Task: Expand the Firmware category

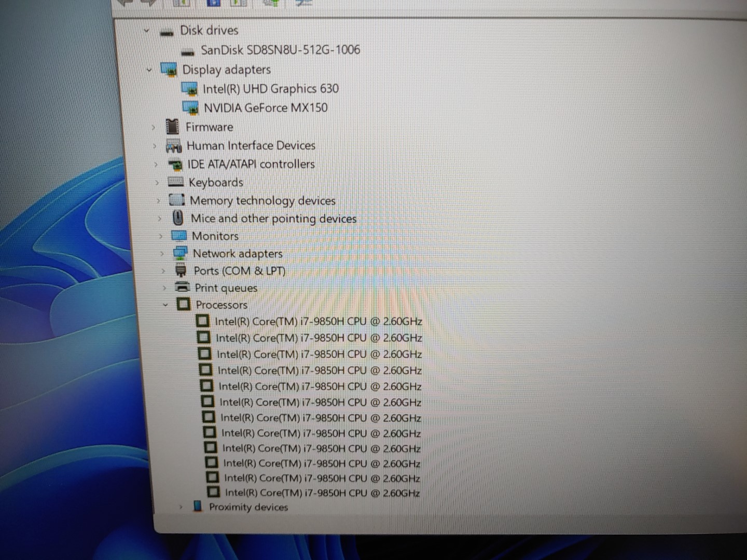Action: pos(154,127)
